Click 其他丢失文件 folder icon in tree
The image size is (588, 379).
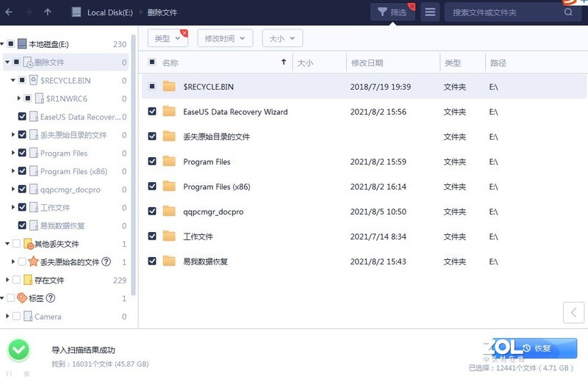click(29, 244)
